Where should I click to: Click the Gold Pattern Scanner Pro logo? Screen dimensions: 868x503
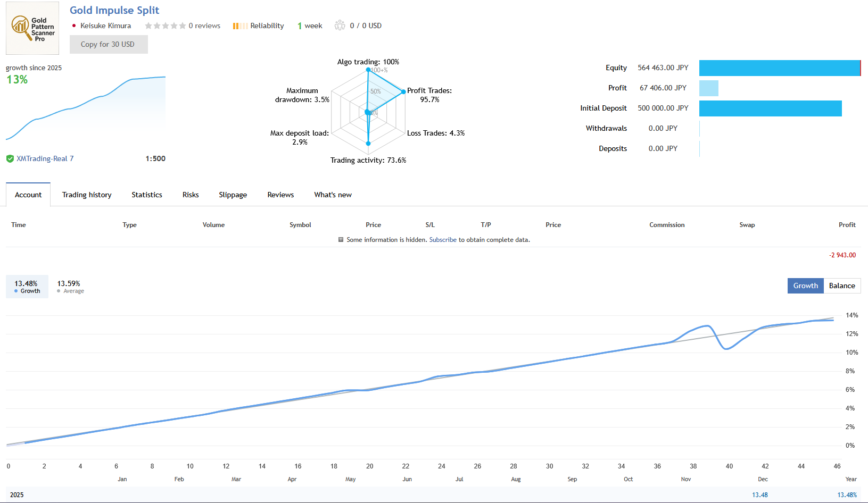pos(32,29)
